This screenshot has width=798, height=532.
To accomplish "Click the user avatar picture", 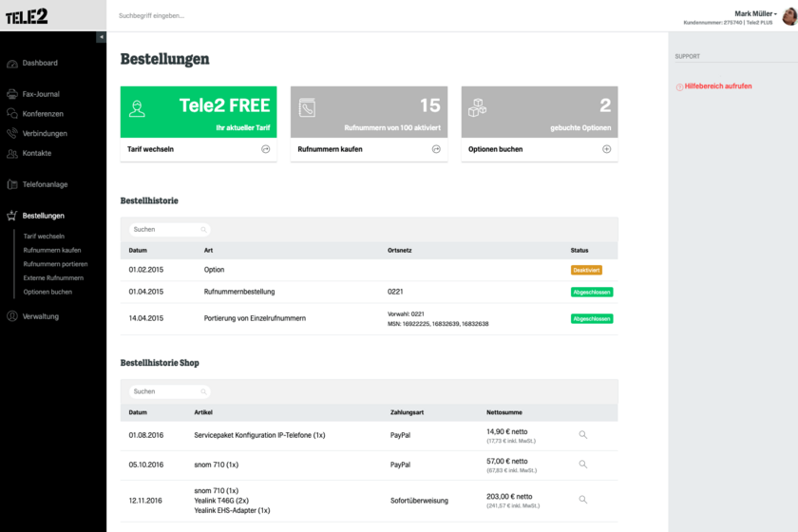I will coord(789,16).
